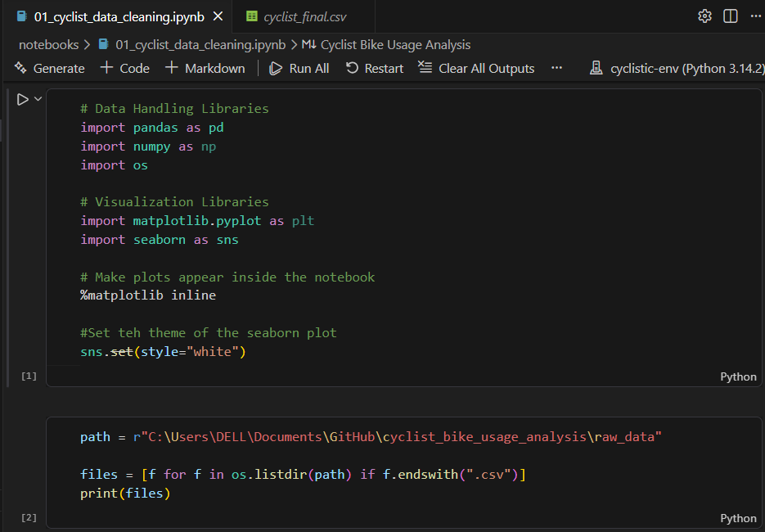The width and height of the screenshot is (765, 532).
Task: Click the Generate sparkle icon
Action: click(x=20, y=67)
